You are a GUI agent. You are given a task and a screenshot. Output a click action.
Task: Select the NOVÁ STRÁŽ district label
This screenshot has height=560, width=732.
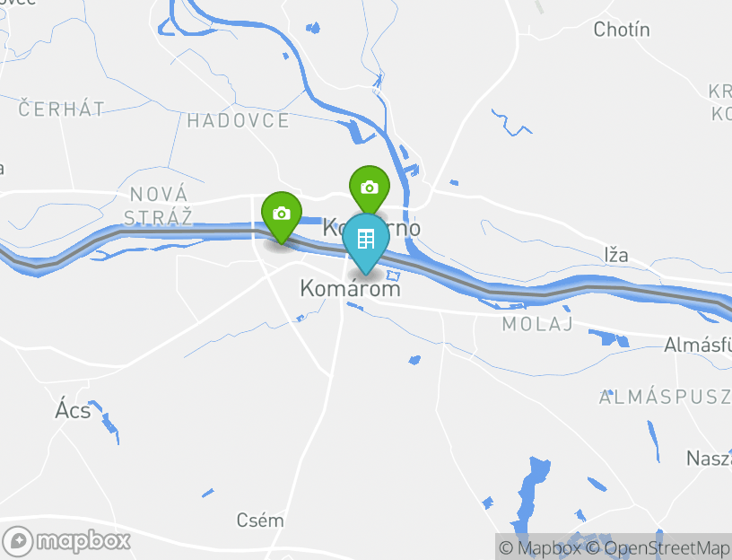coord(158,206)
